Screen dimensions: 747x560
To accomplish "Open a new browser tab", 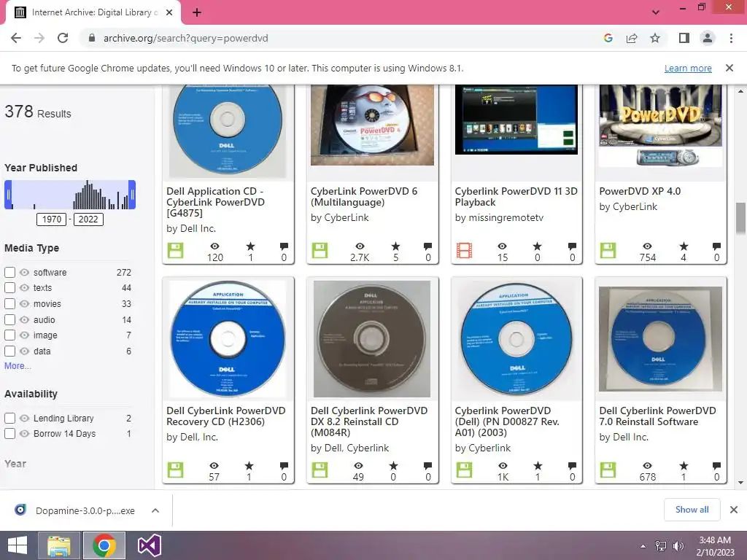I will pyautogui.click(x=197, y=12).
